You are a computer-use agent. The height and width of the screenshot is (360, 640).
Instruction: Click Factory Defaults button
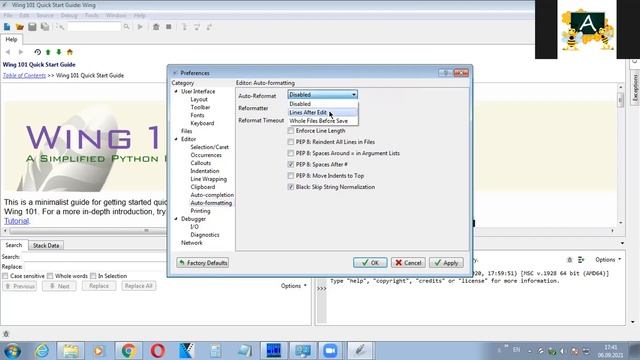203,263
